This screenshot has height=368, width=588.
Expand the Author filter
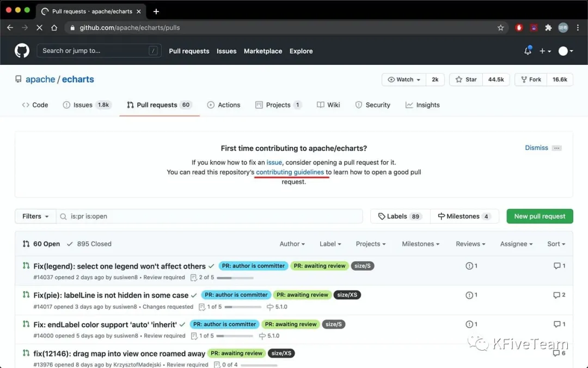292,244
